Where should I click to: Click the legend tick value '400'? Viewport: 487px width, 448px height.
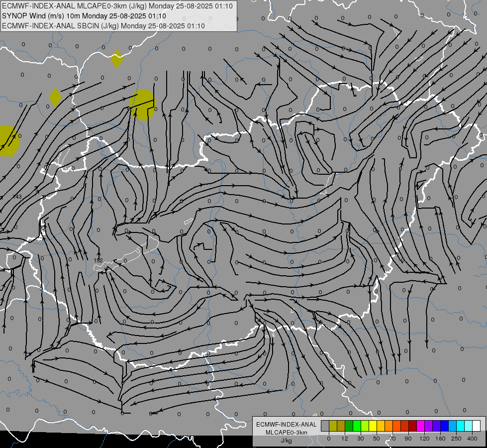[x=472, y=439]
